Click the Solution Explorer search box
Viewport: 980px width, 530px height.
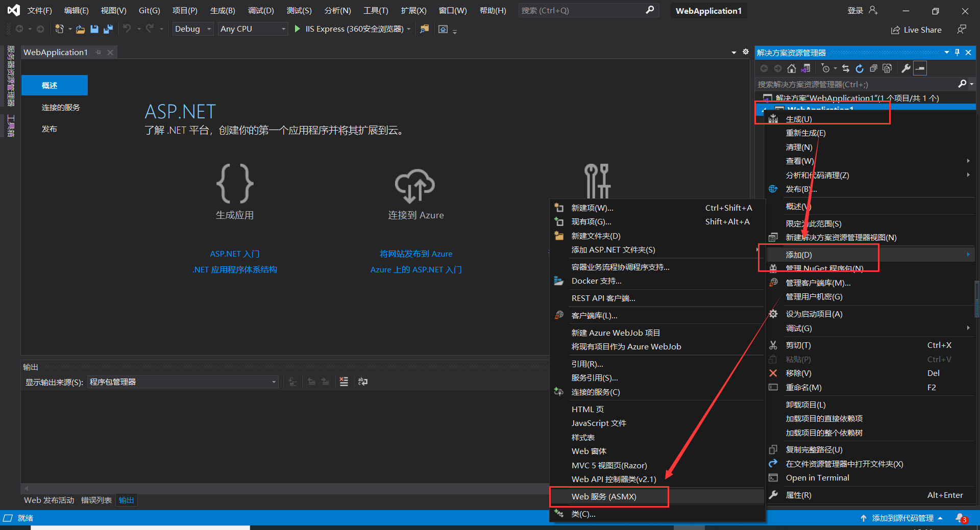(842, 84)
